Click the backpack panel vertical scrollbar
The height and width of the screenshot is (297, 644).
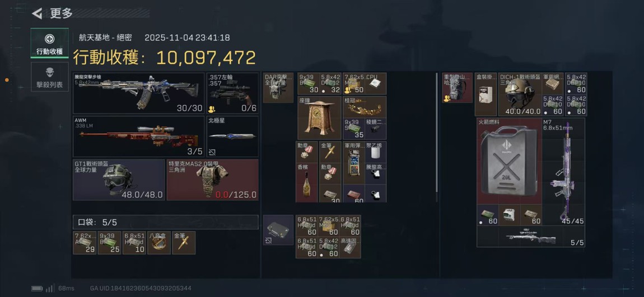436,133
